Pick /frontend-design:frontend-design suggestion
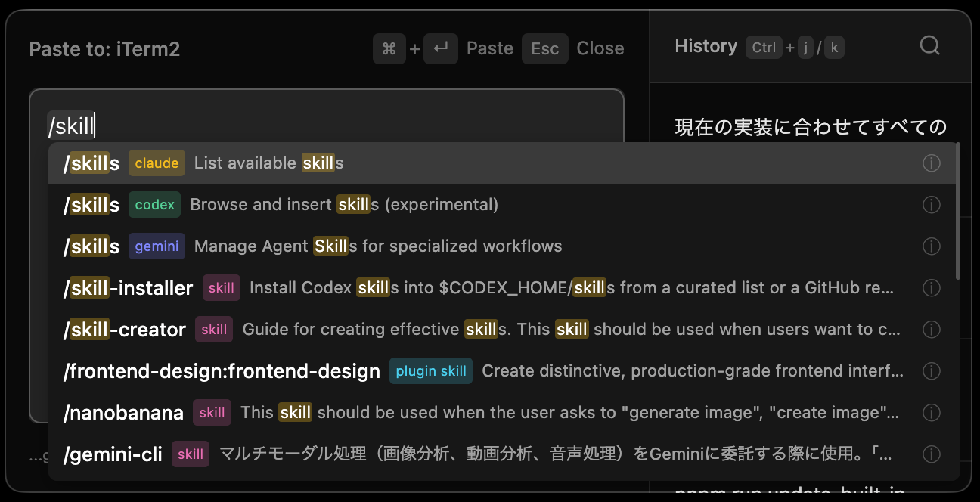Screen dimensions: 980x502 (502, 371)
